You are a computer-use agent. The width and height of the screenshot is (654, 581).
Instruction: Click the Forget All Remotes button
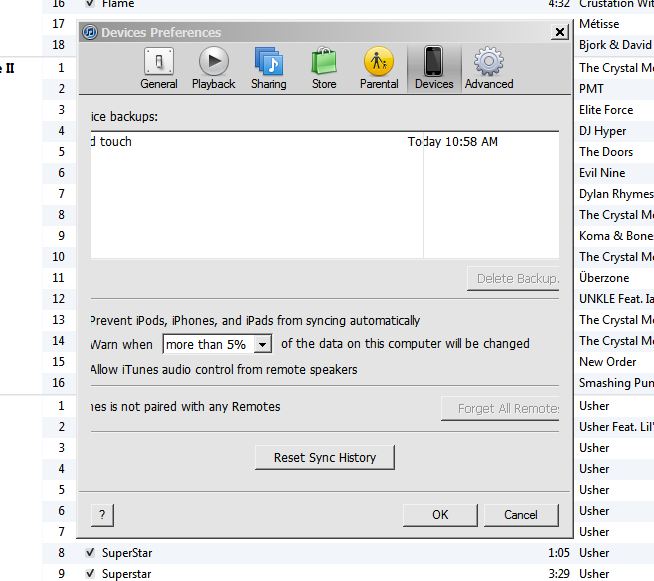pyautogui.click(x=500, y=408)
